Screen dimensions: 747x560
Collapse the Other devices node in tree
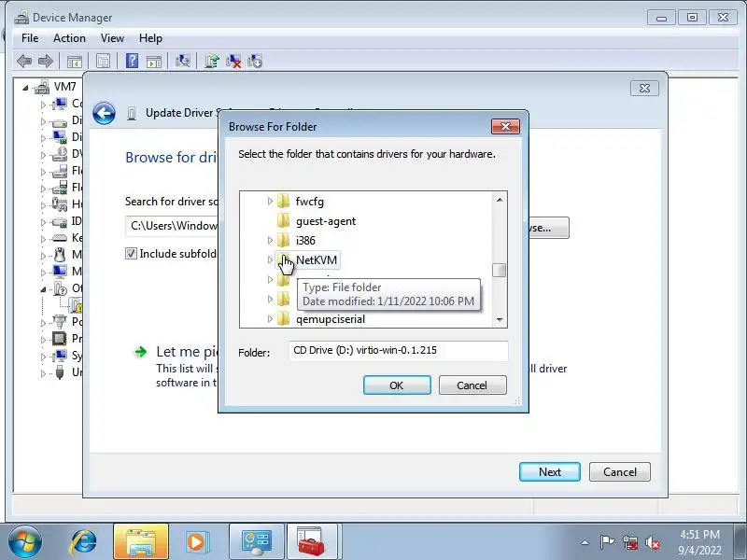click(43, 289)
